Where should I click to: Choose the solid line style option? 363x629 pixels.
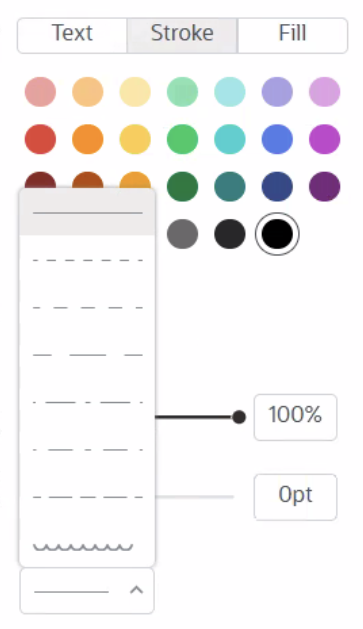pyautogui.click(x=87, y=213)
